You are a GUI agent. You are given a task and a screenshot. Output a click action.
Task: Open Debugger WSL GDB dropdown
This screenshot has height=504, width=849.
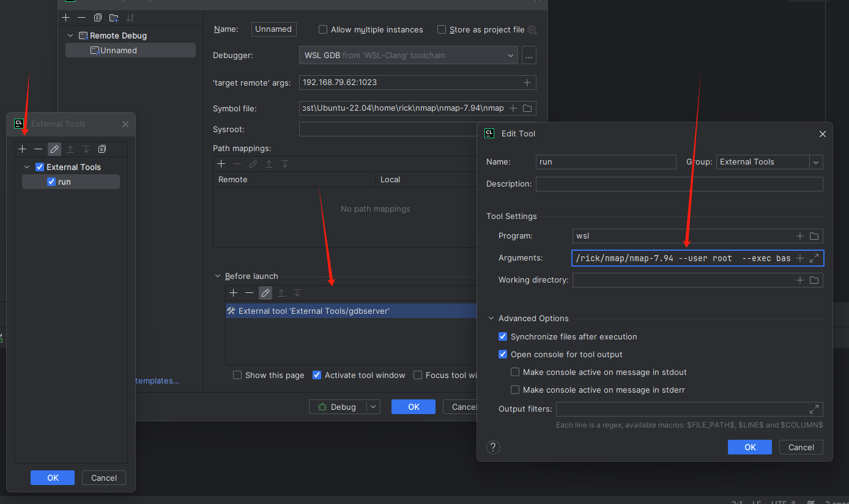(409, 55)
